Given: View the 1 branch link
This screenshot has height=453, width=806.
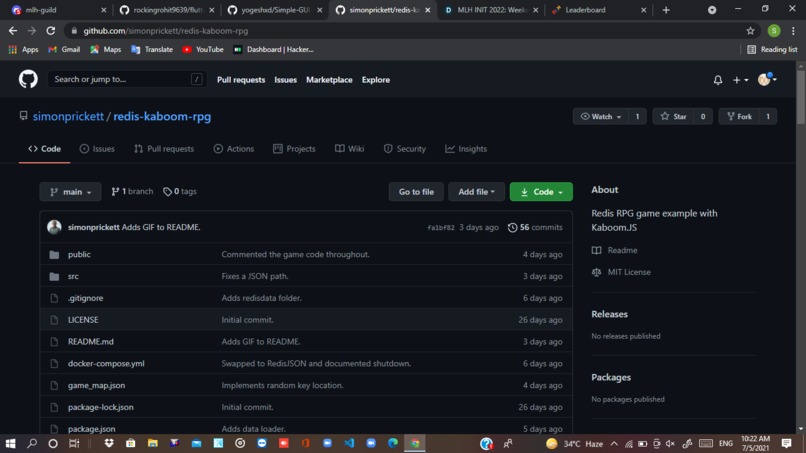Looking at the screenshot, I should pos(132,191).
